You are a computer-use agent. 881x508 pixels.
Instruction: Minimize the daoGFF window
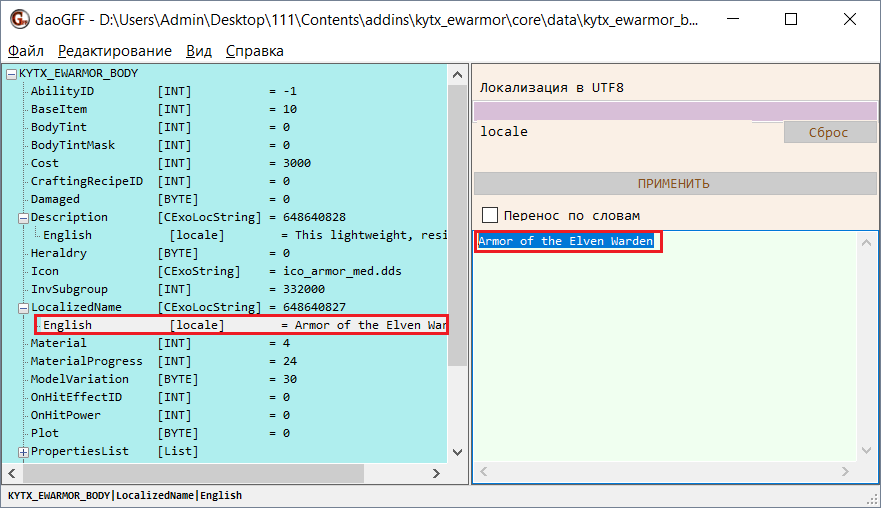click(x=733, y=19)
